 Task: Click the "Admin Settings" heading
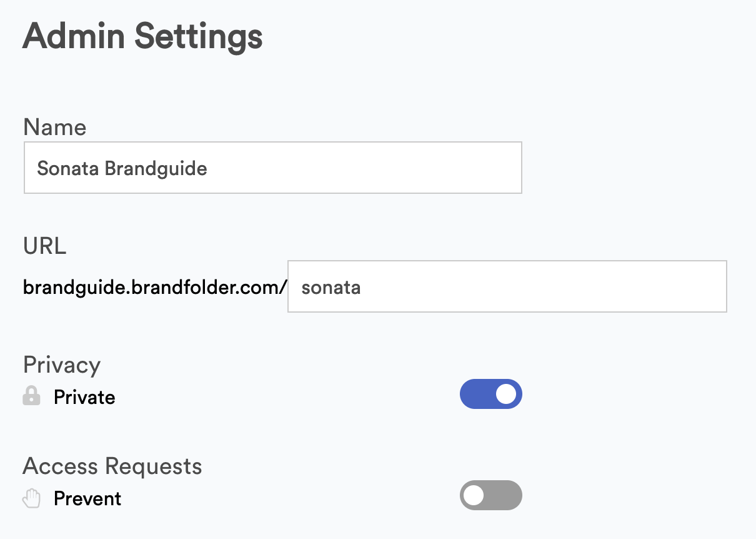click(142, 36)
